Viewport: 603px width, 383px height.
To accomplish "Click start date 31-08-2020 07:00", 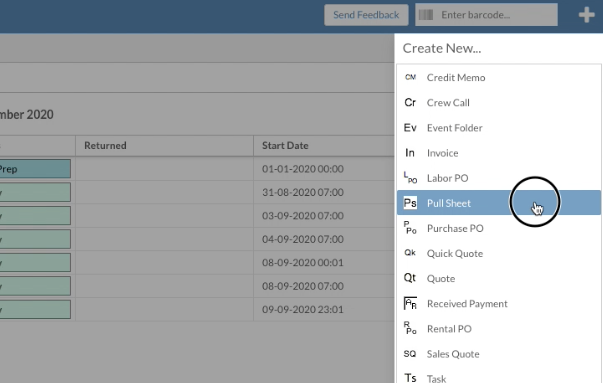I will 303,192.
